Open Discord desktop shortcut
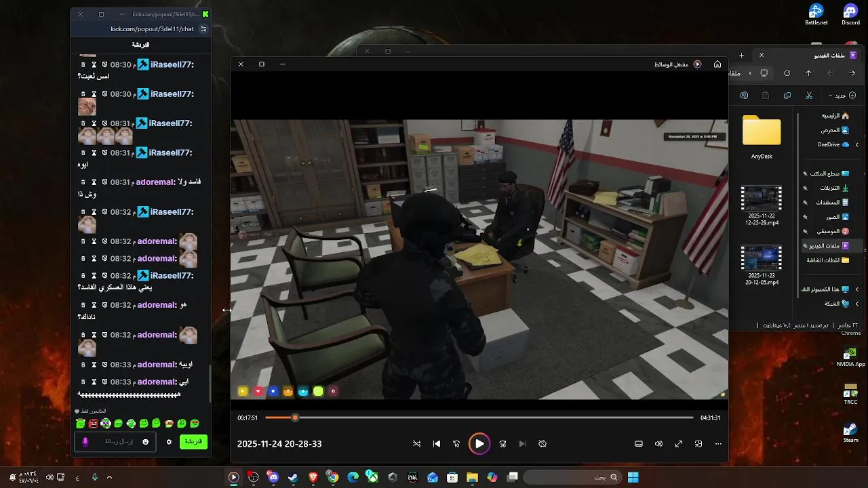Screen dimensions: 868x488 coord(850,14)
